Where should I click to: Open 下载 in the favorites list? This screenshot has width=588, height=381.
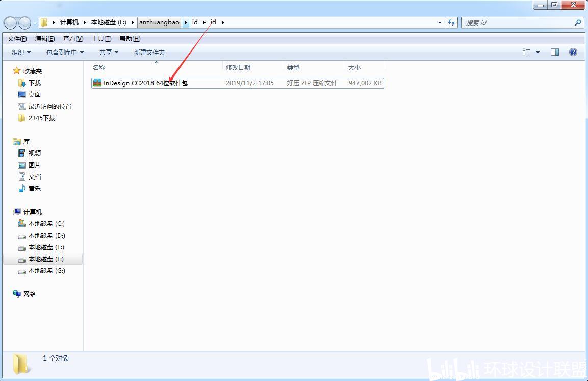pyautogui.click(x=35, y=83)
